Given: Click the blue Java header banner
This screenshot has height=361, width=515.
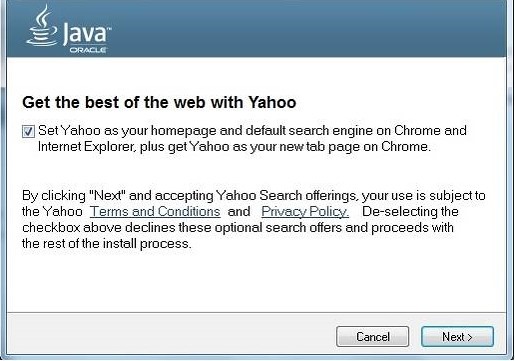Looking at the screenshot, I should (x=256, y=28).
